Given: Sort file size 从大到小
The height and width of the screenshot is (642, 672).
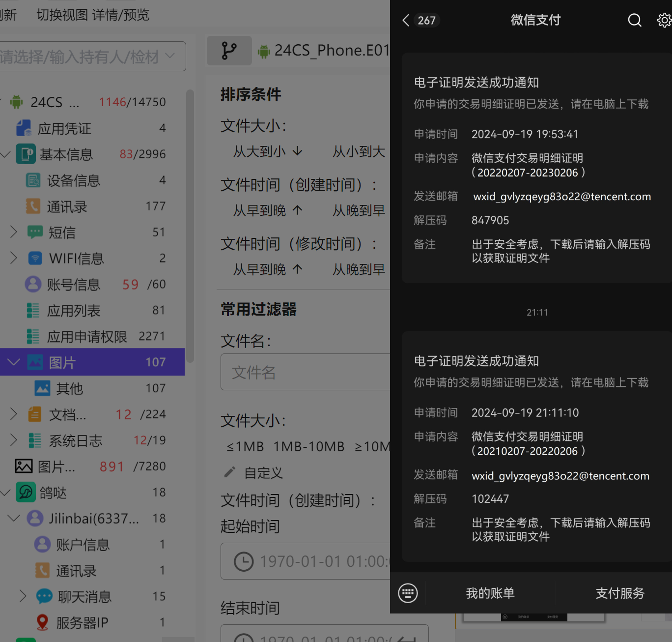Looking at the screenshot, I should 267,151.
